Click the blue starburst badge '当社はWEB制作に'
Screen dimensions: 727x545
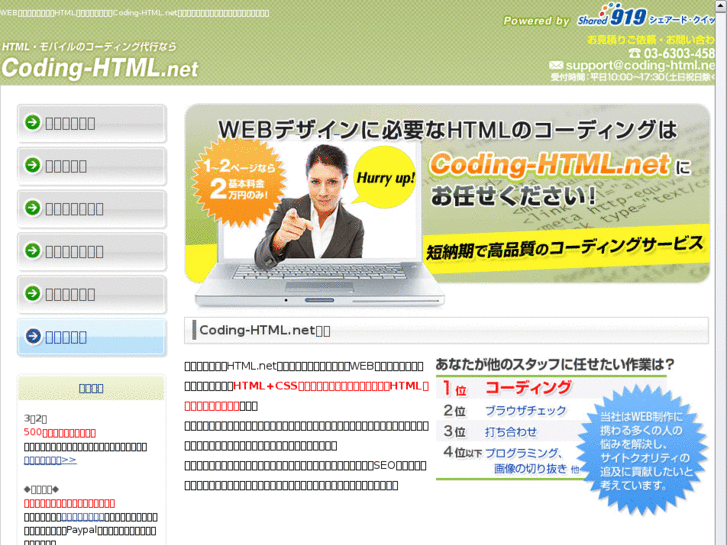click(x=644, y=450)
